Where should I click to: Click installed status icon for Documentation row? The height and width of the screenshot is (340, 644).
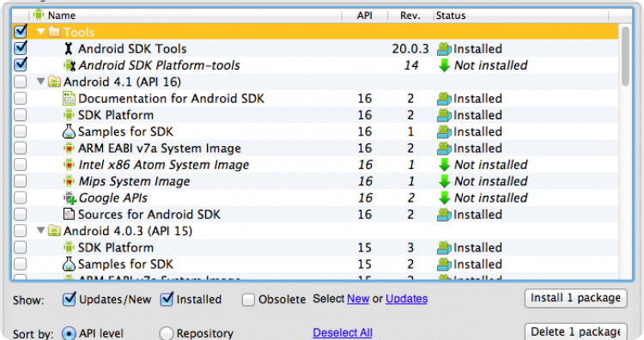click(444, 99)
